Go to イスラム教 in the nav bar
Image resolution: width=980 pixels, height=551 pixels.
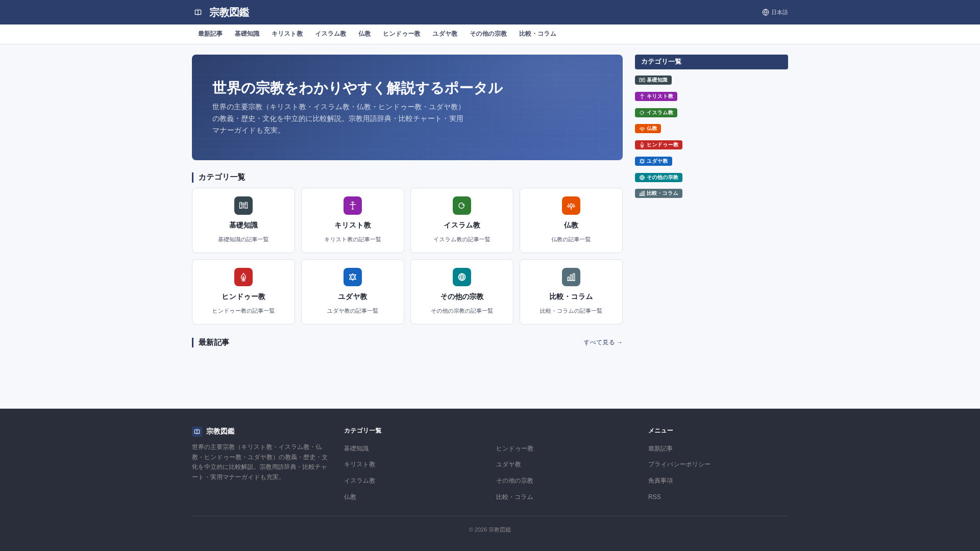[x=331, y=34]
